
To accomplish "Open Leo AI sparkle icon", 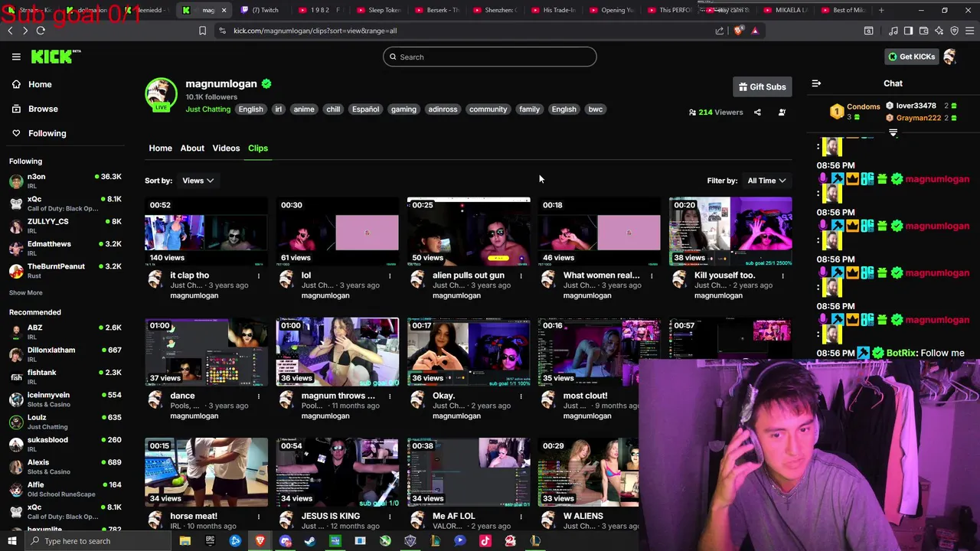I will coord(939,31).
